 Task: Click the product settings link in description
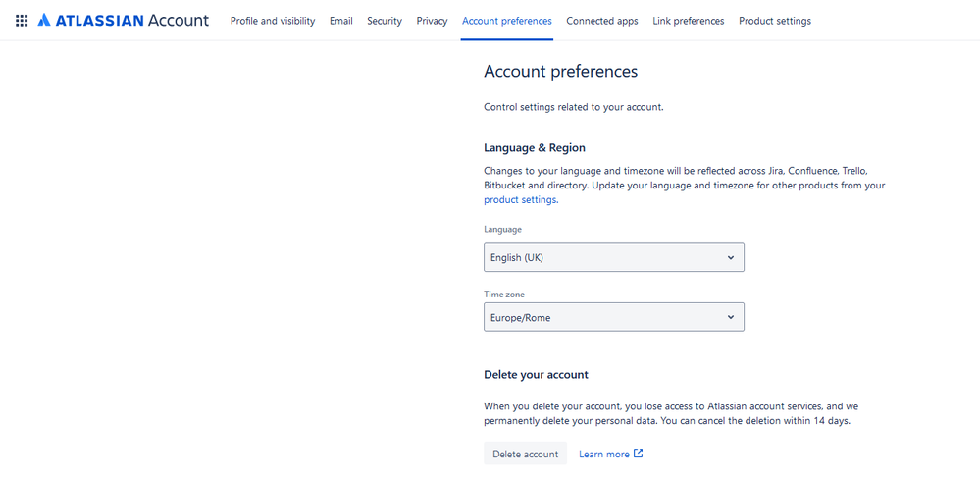521,200
